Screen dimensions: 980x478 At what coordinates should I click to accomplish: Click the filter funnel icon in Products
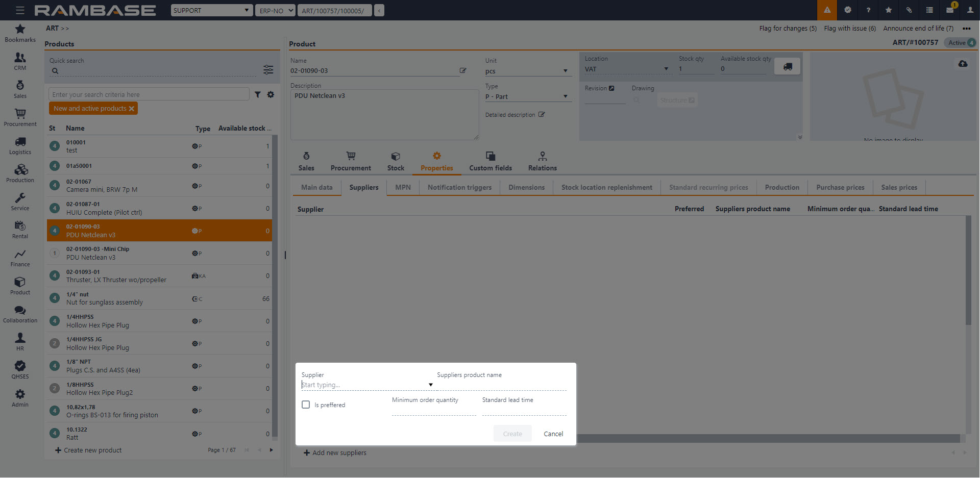coord(258,94)
